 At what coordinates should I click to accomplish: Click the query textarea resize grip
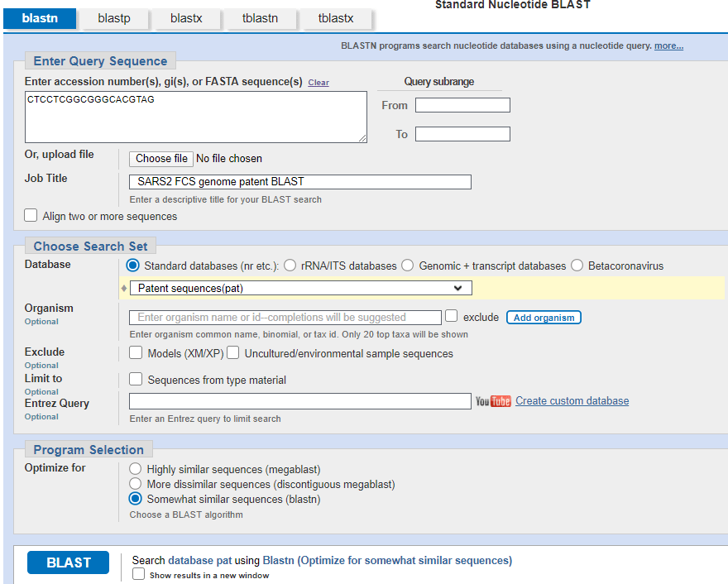coord(362,138)
